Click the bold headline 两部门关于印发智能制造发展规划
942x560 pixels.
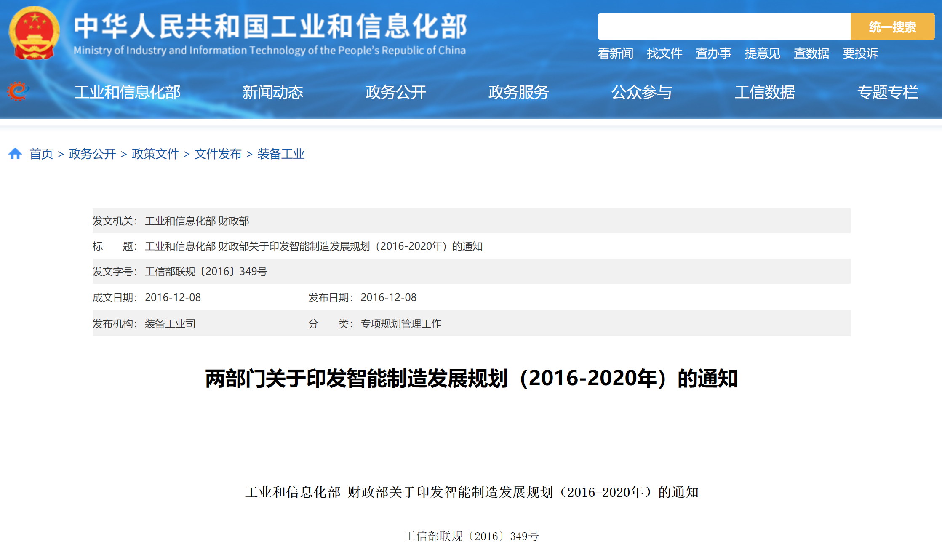click(471, 378)
